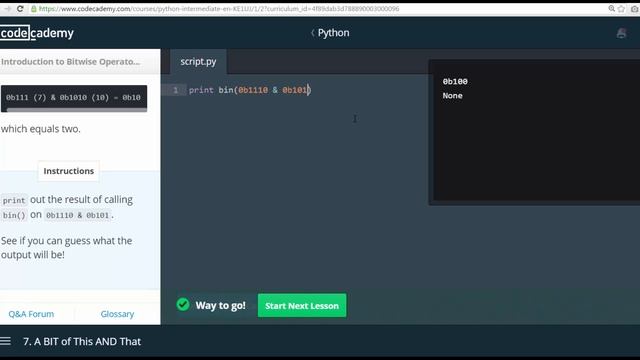Click the Introduction to Bitwise Operators heading
The image size is (640, 360).
pyautogui.click(x=70, y=62)
